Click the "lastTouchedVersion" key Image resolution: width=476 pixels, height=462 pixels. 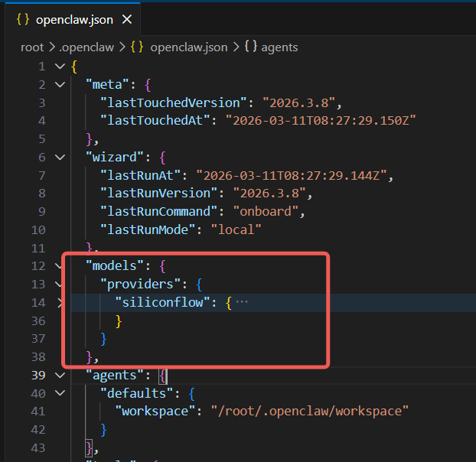click(x=174, y=102)
